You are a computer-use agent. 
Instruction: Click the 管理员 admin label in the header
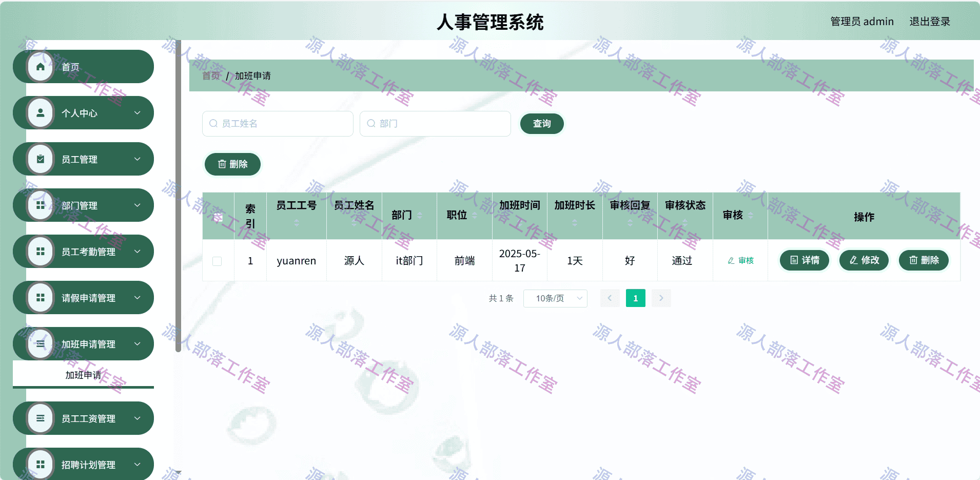862,22
